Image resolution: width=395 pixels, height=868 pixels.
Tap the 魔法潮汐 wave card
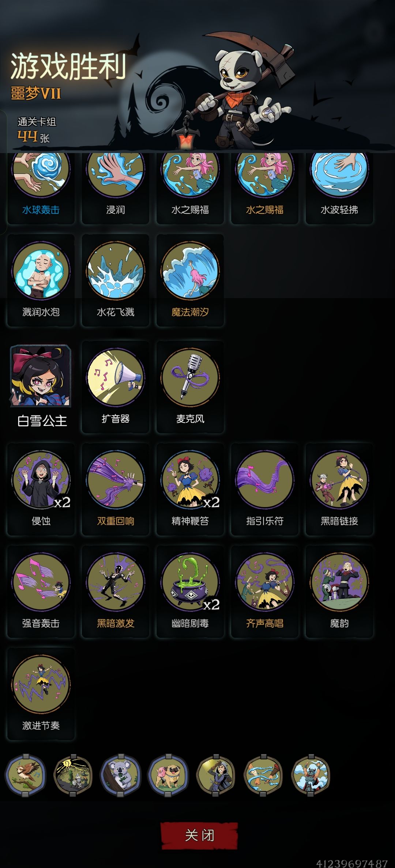(190, 280)
